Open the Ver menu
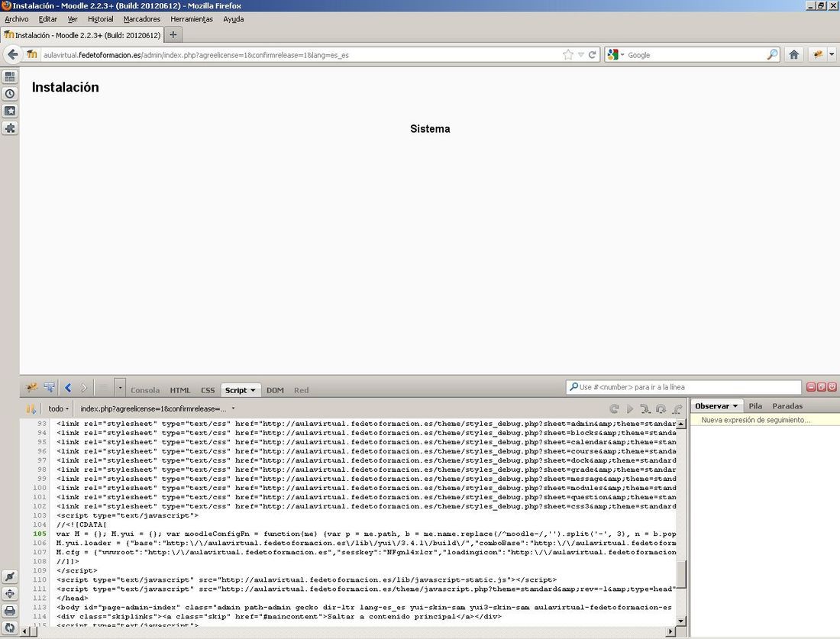The image size is (840, 639). tap(73, 19)
